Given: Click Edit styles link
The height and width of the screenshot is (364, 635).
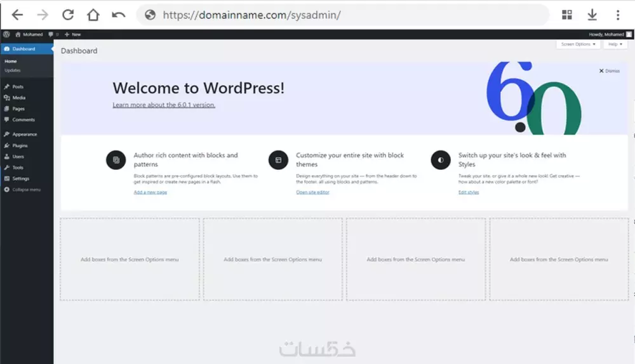Looking at the screenshot, I should tap(469, 192).
